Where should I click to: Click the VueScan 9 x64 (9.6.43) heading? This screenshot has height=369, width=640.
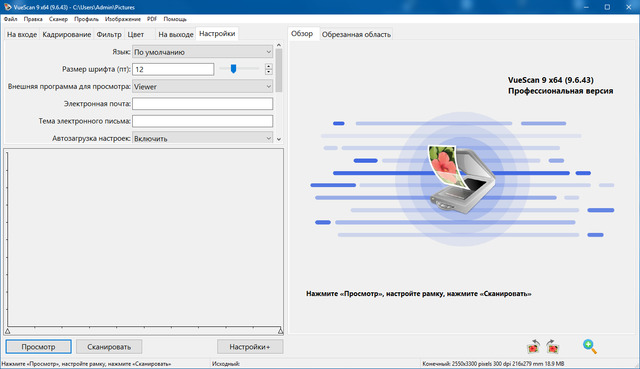(x=551, y=80)
